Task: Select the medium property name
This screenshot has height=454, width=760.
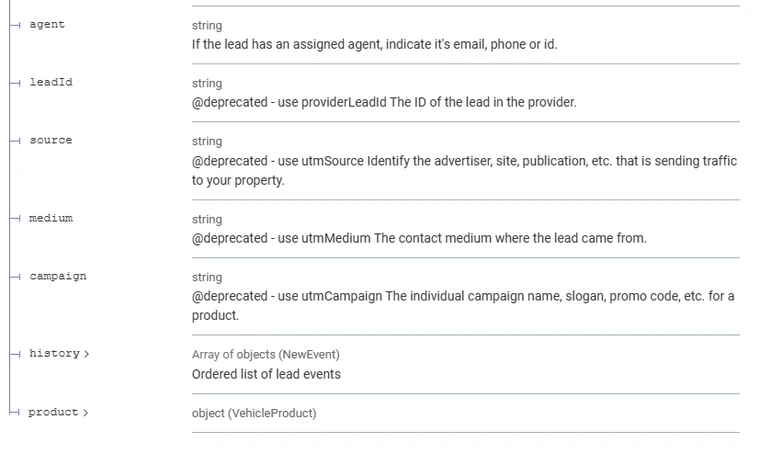Action: pos(51,219)
